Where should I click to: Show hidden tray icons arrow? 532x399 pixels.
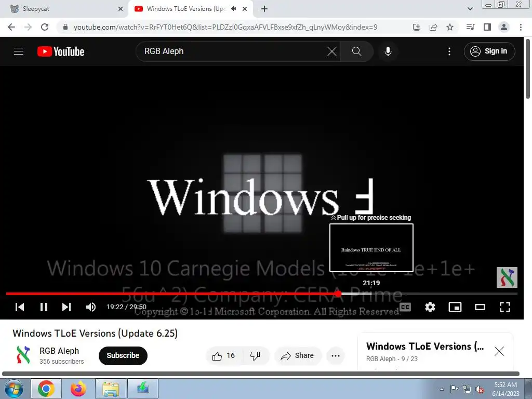[442, 389]
